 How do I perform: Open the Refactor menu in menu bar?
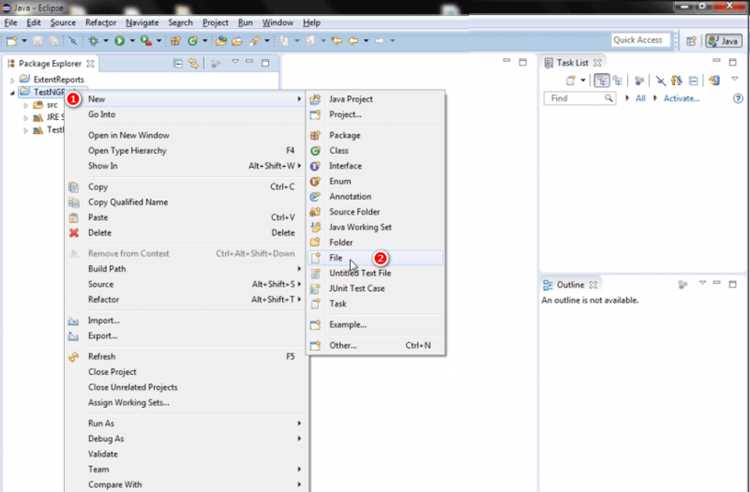coord(100,22)
